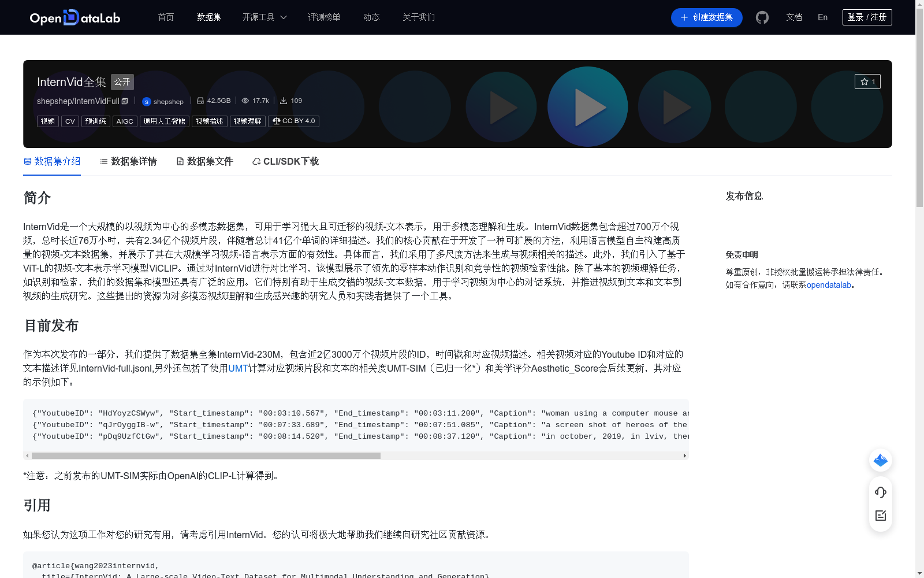Click the code block horizontal scrollbar thumb
Viewport: 924px width, 578px height.
tap(206, 455)
